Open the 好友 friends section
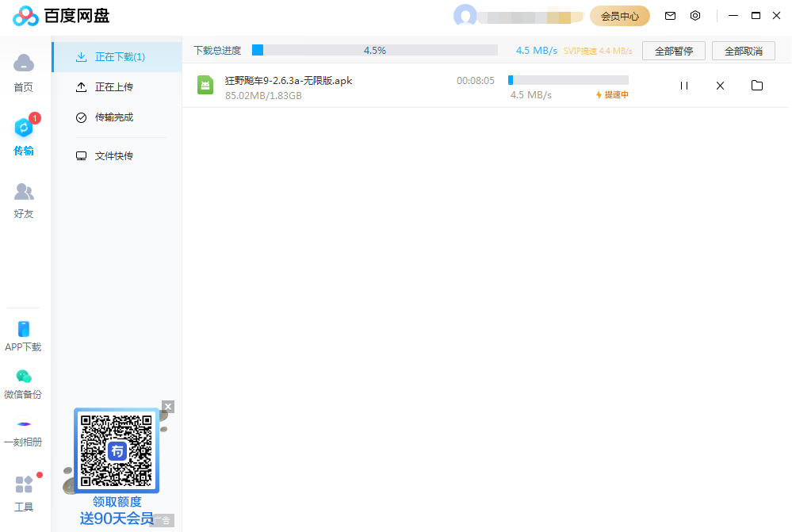This screenshot has height=532, width=792. pos(24,200)
